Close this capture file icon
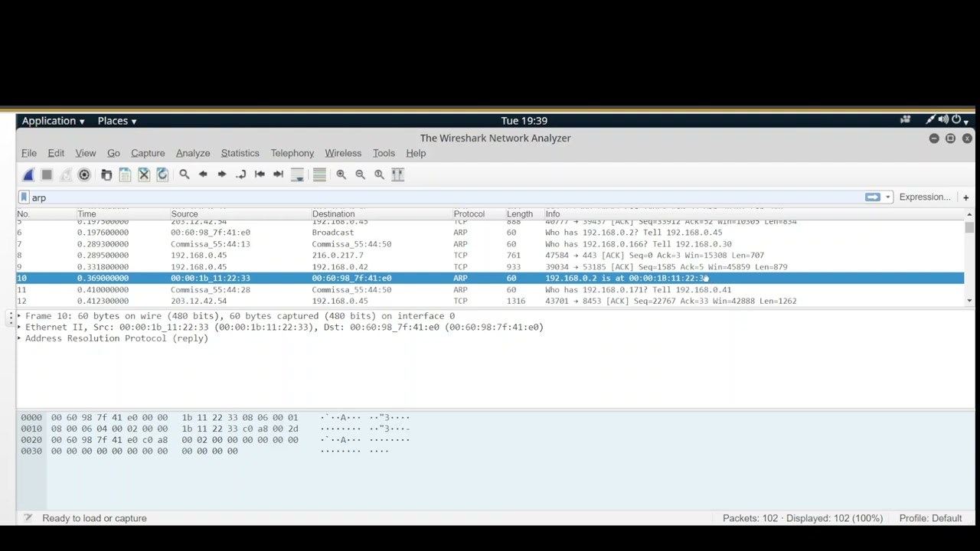Screen dimensions: 980x551 (x=144, y=174)
